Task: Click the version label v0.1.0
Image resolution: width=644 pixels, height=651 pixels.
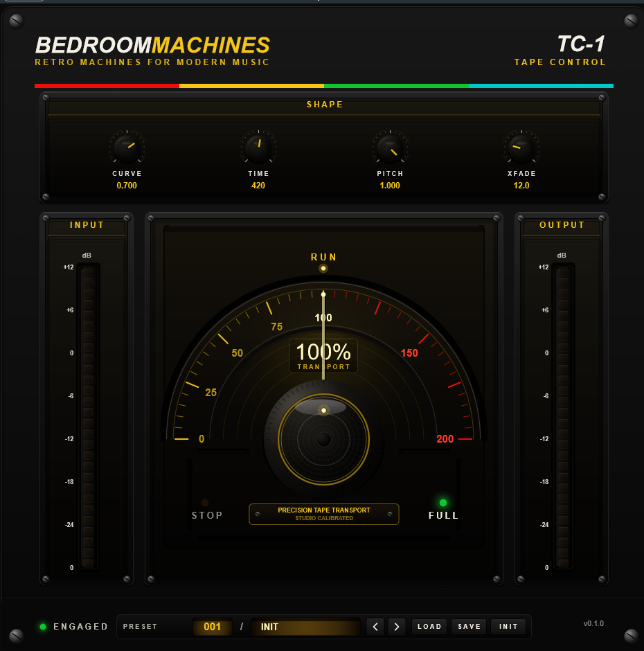Action: 593,623
